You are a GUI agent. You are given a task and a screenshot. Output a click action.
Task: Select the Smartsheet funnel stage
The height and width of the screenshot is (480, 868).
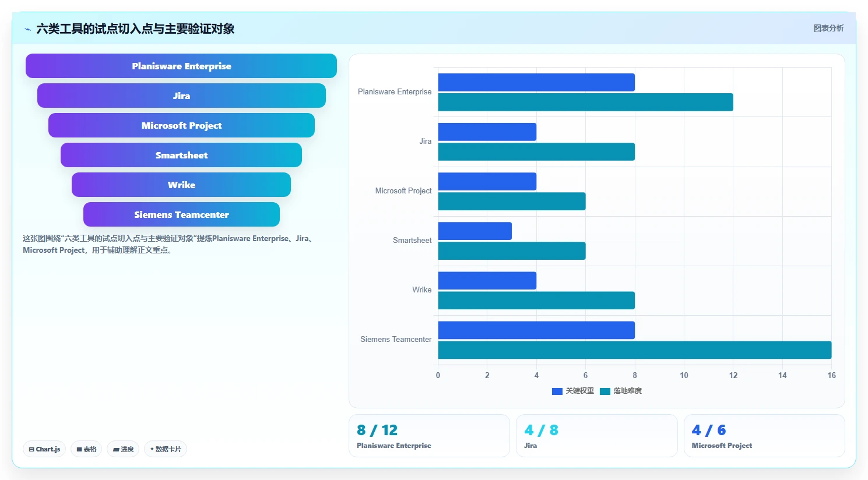pos(181,155)
